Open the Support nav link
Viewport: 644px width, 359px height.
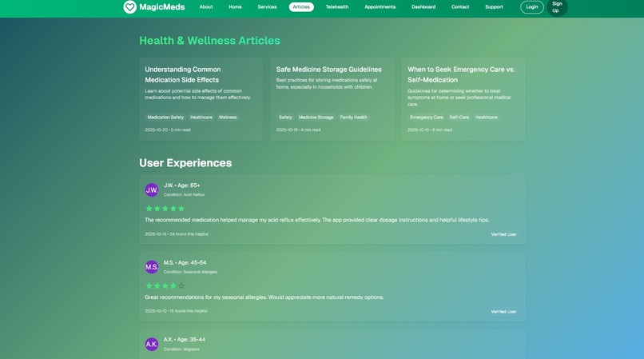(494, 7)
